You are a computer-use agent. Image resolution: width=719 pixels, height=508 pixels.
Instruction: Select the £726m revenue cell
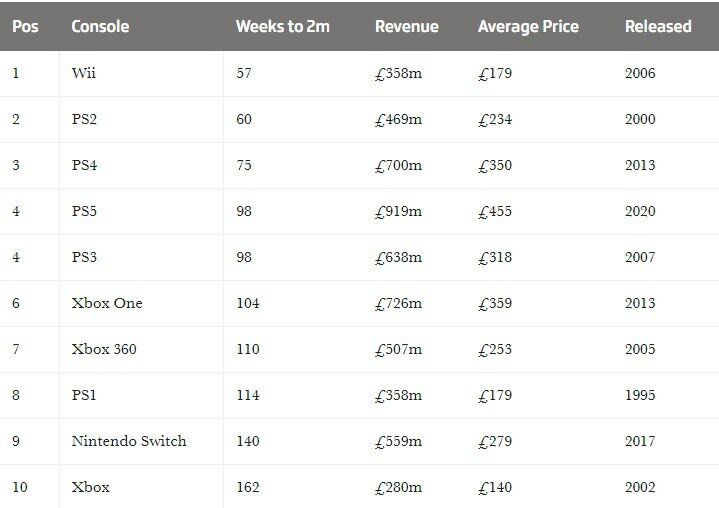point(398,304)
